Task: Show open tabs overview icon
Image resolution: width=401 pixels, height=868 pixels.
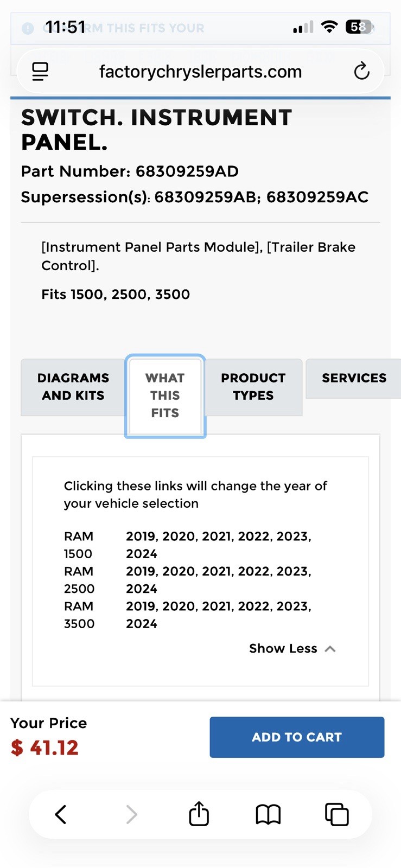Action: [x=336, y=814]
